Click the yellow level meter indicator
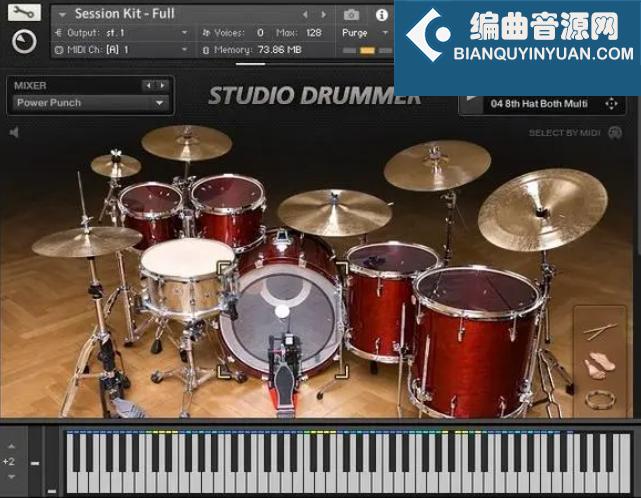The height and width of the screenshot is (498, 641). click(367, 51)
